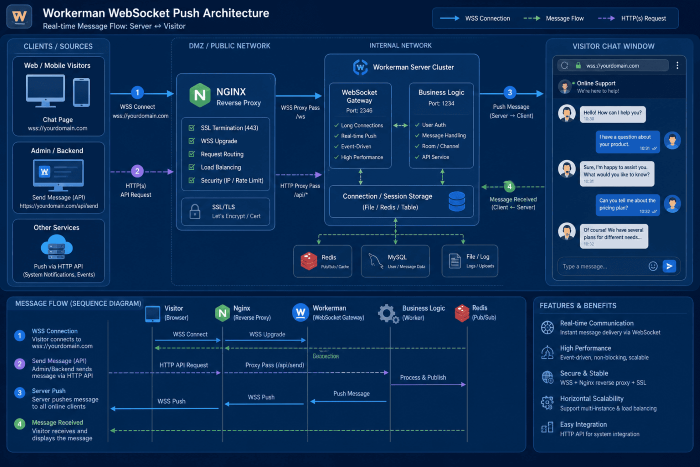Click the 'Proxy Pass (/api/send)' label in the sequence diagram
This screenshot has height=467, width=700.
pyautogui.click(x=275, y=365)
